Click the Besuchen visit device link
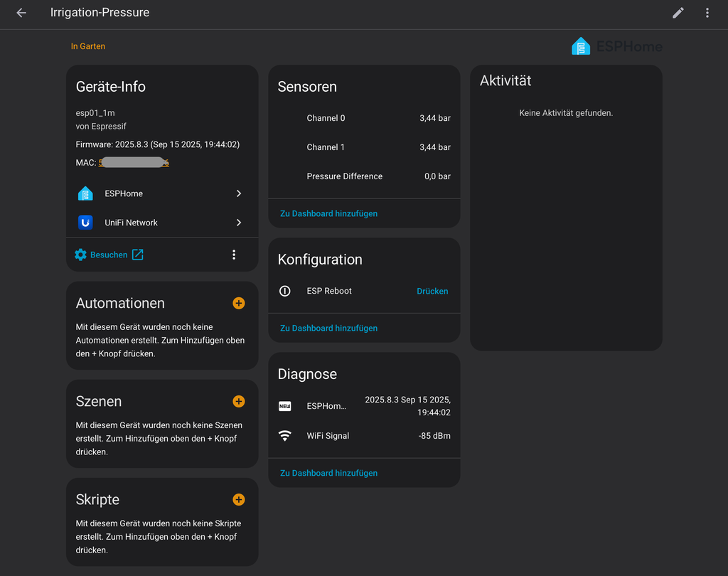 (x=109, y=255)
